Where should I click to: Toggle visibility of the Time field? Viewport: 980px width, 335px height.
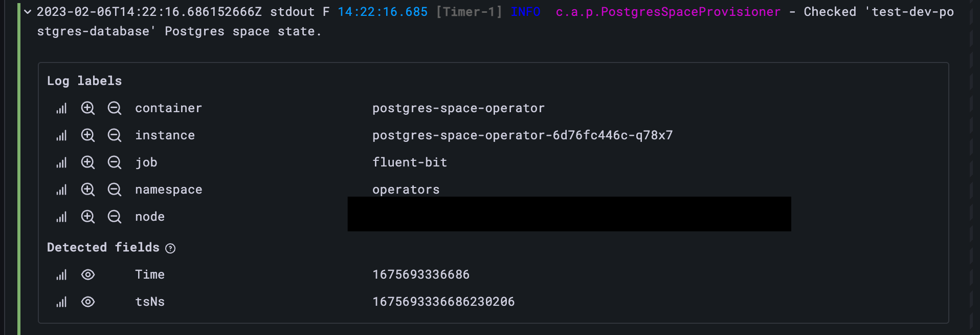[x=88, y=275]
